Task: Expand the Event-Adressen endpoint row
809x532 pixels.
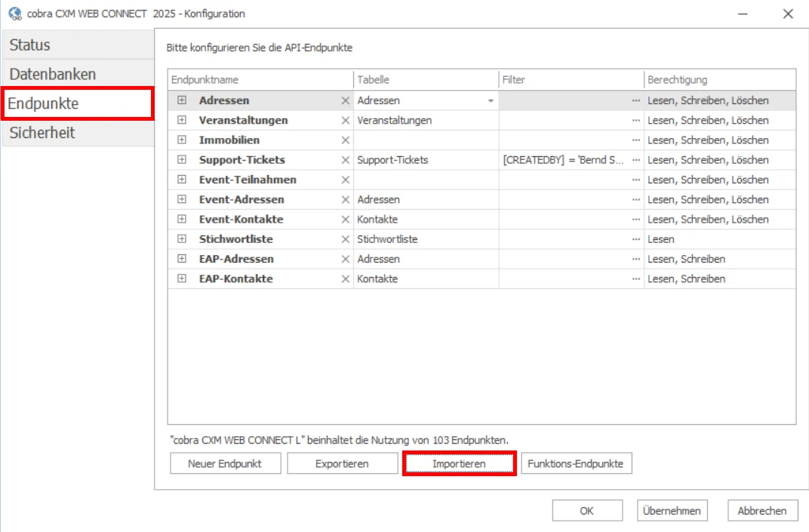Action: pos(182,199)
